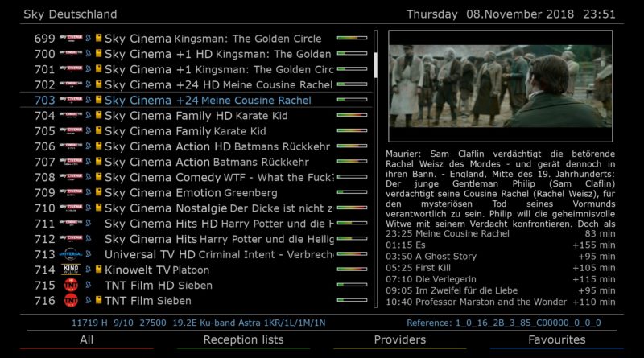
Task: Open the Providers list
Action: 399,340
